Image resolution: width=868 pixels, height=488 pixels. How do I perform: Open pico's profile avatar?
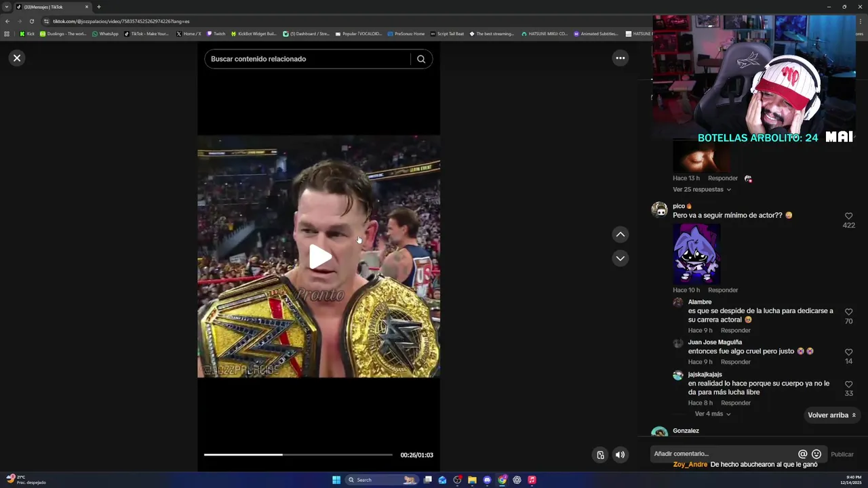click(x=659, y=209)
